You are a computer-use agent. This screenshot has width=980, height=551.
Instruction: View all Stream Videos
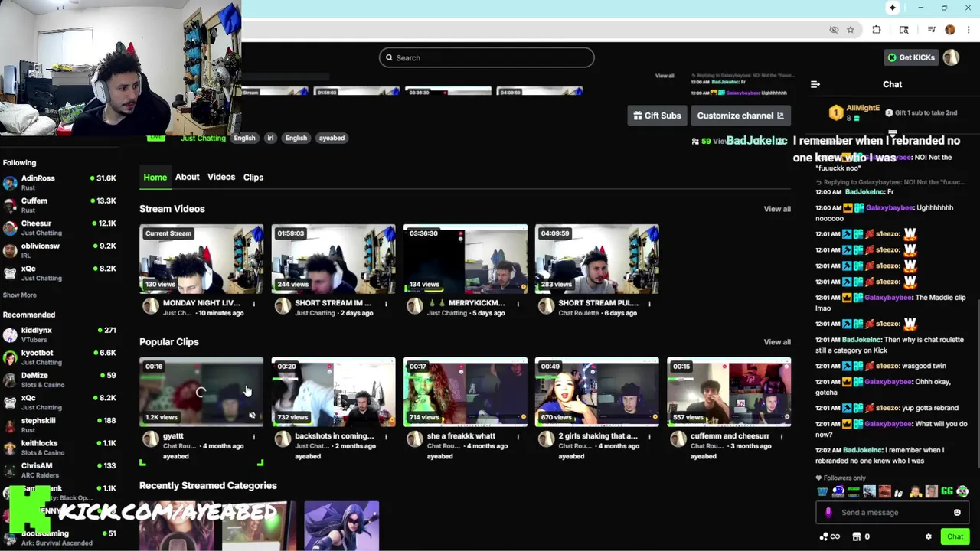click(x=777, y=209)
